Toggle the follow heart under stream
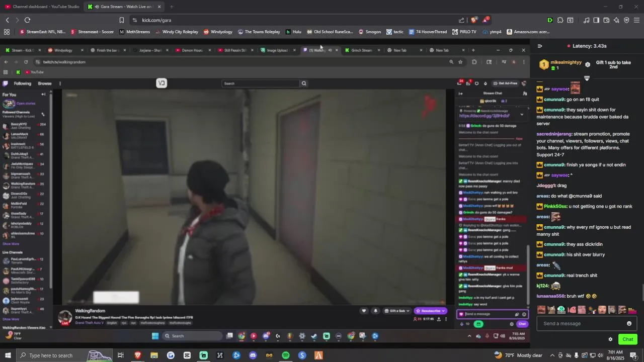644x362 pixels. [364, 311]
